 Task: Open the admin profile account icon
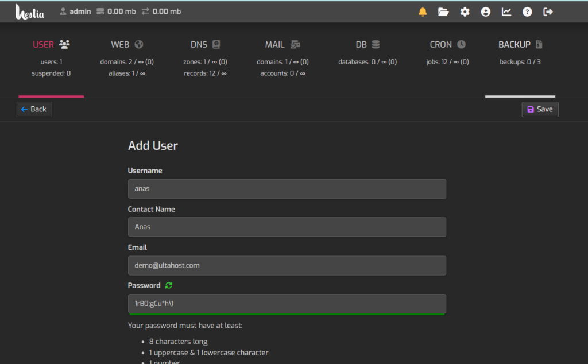pos(486,12)
